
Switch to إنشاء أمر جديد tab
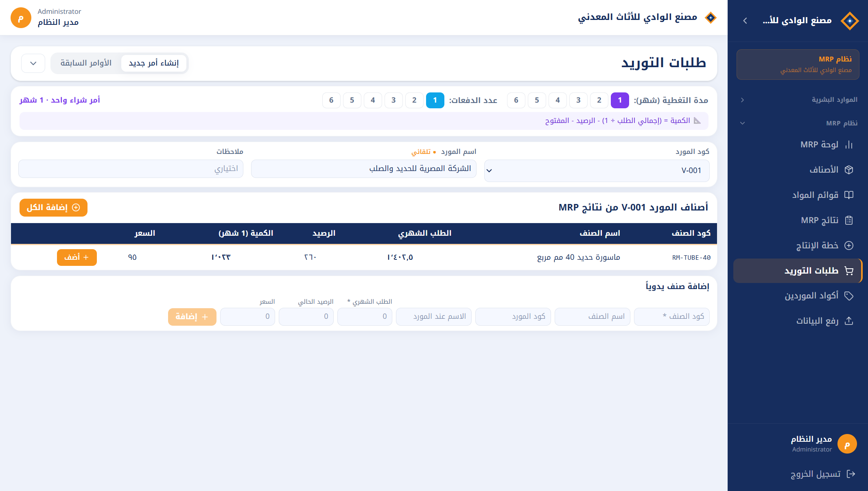[x=154, y=63]
